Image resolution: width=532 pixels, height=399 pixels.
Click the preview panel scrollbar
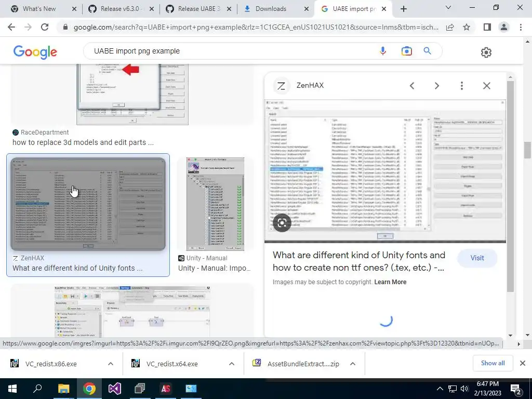click(x=510, y=186)
